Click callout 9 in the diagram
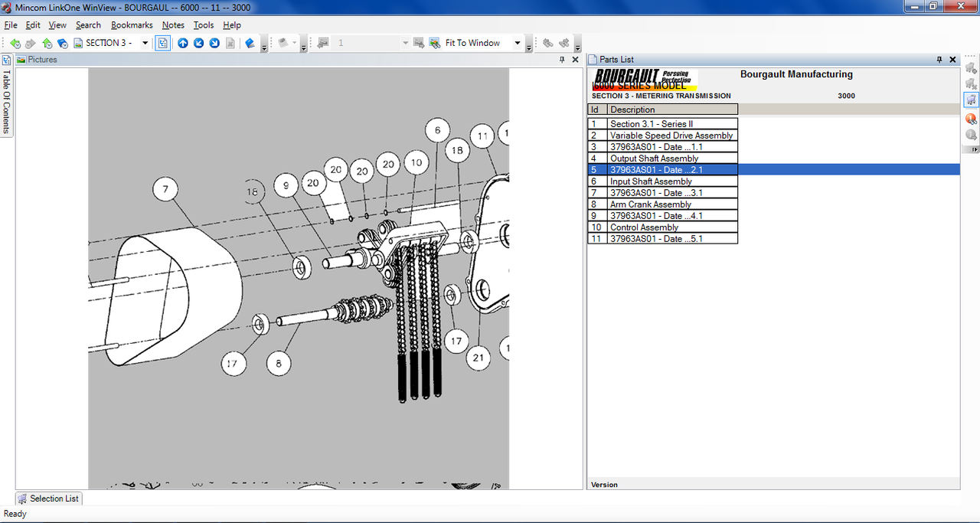Screen dimensions: 980x523 click(286, 185)
